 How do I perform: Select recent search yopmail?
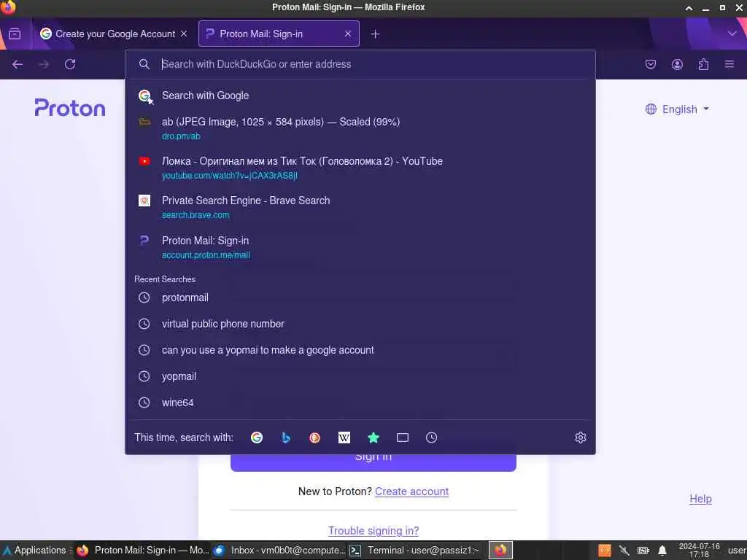coord(360,376)
